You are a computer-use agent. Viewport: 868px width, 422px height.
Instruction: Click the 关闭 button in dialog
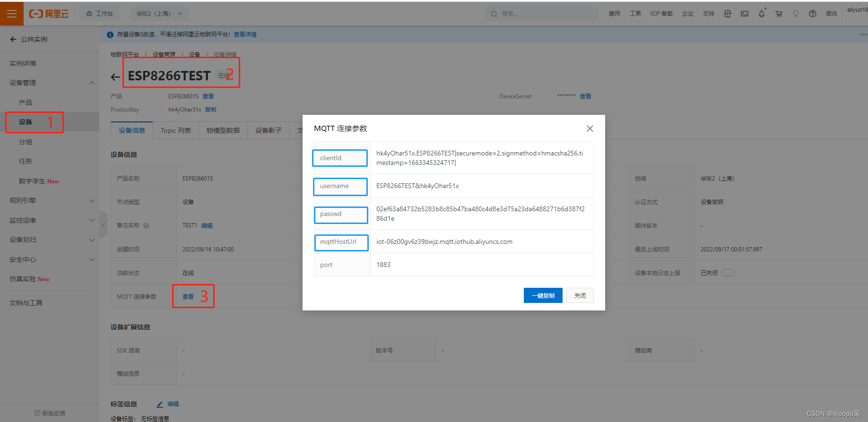(580, 295)
